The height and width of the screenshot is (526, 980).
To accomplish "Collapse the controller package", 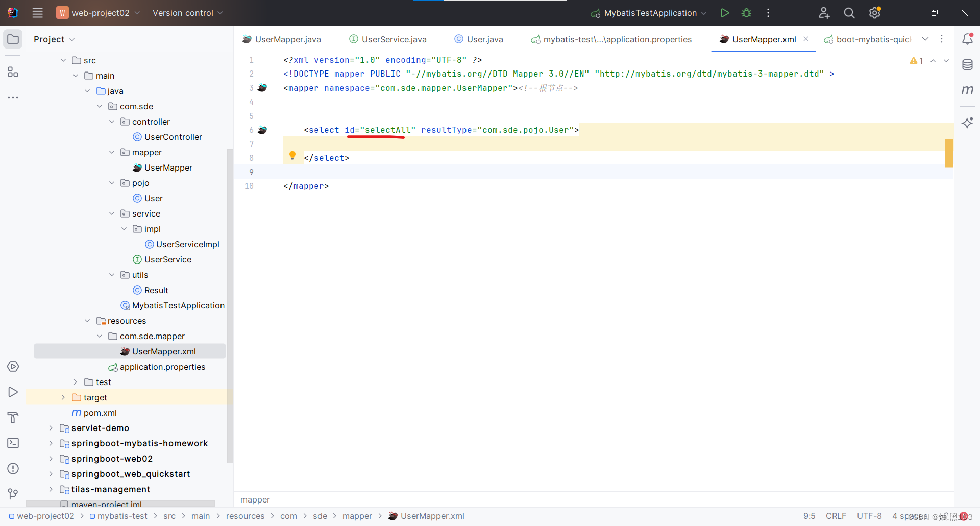I will click(112, 122).
